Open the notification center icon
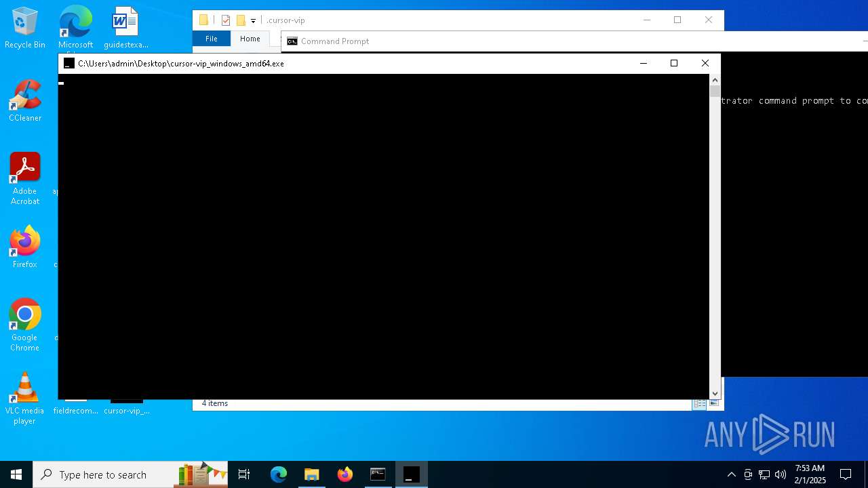The height and width of the screenshot is (488, 868). (x=846, y=474)
